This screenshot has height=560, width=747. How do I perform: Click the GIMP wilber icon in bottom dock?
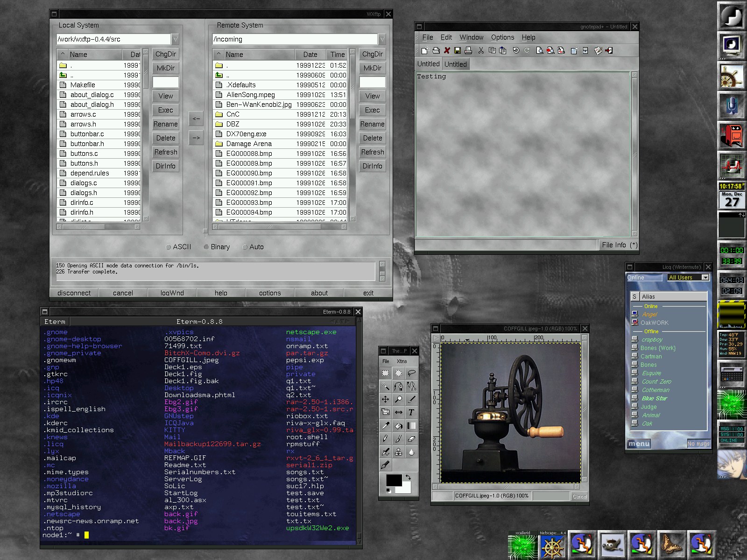point(613,545)
